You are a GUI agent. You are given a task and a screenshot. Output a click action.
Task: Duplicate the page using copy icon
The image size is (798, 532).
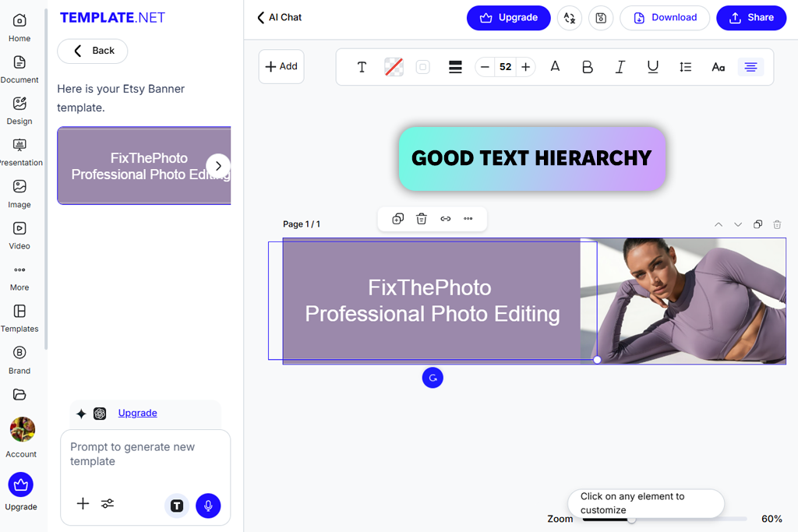click(x=757, y=224)
